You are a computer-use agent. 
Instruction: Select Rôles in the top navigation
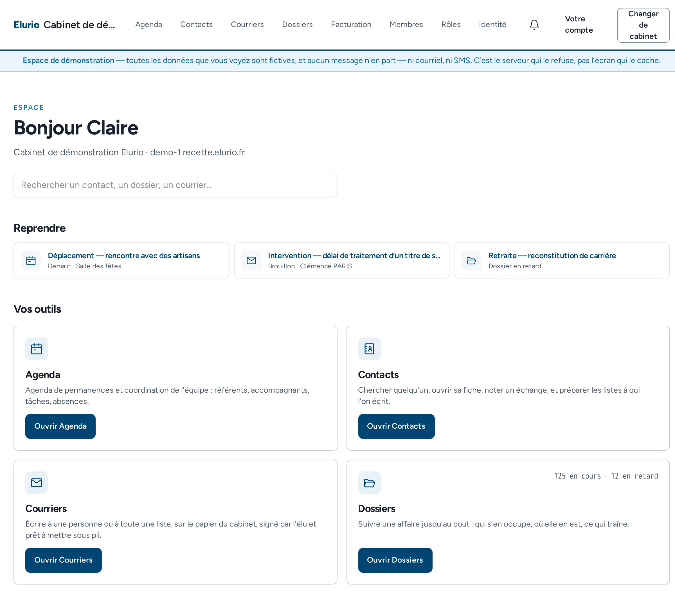coord(451,24)
